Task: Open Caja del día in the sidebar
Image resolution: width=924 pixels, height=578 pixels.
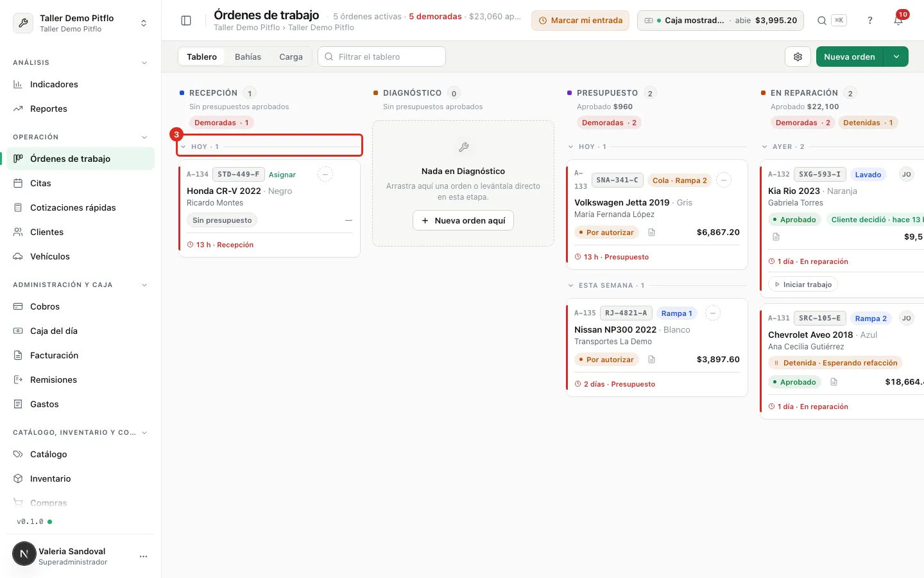Action: 80,331
